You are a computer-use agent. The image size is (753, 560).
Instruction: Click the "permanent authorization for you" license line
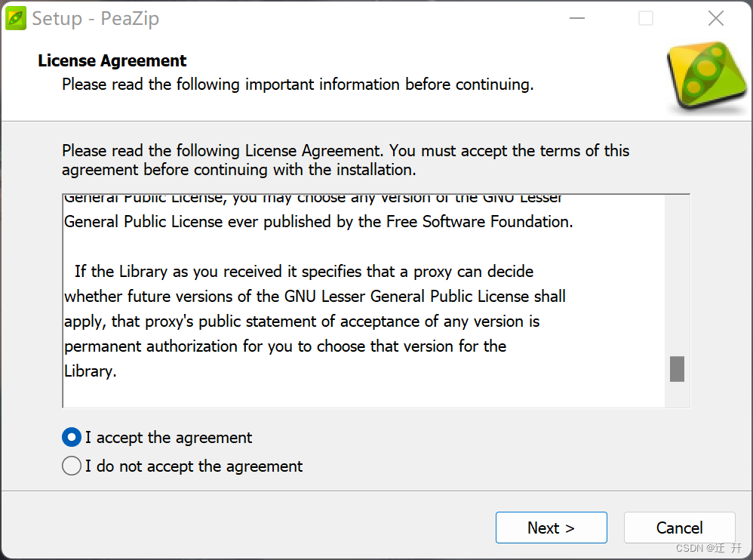click(x=285, y=346)
